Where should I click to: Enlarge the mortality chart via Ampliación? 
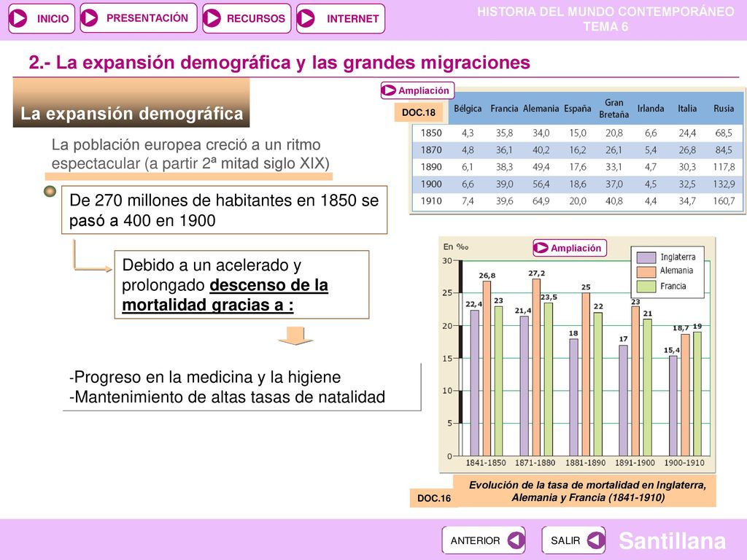[569, 248]
